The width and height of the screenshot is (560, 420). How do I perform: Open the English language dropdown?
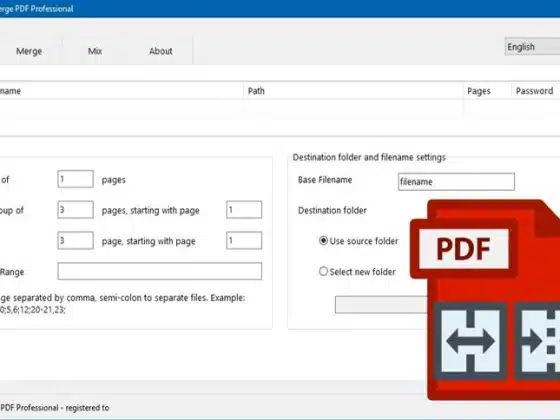532,47
